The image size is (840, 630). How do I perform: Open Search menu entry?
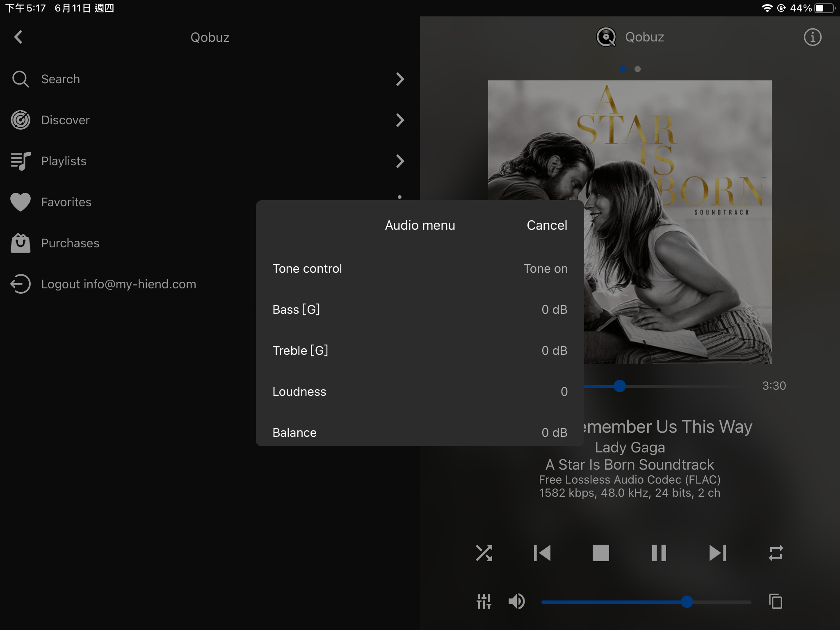coord(210,79)
